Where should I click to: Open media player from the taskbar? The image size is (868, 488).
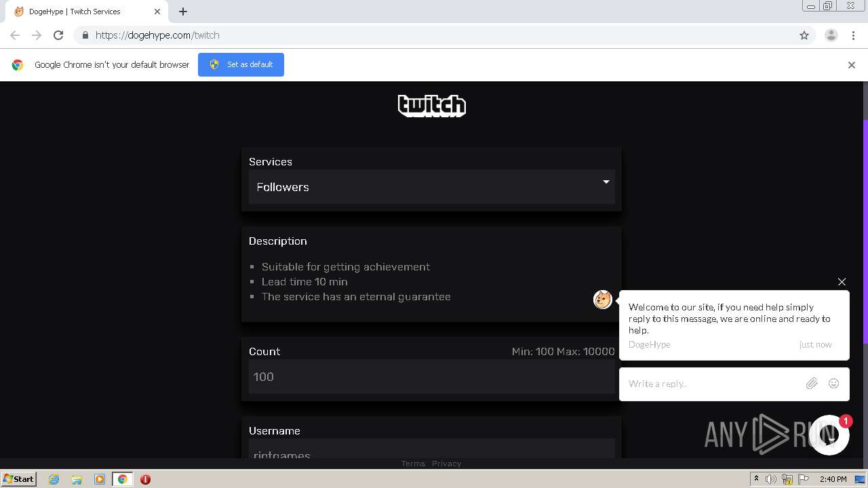pos(100,479)
